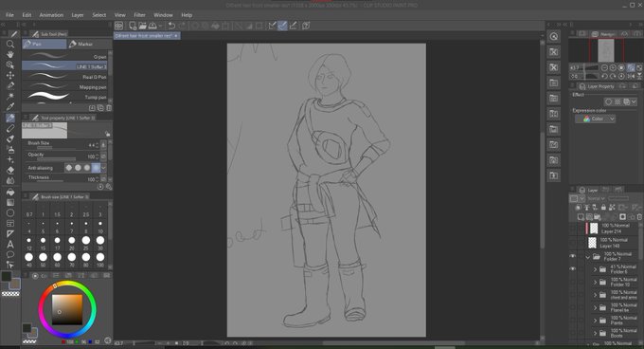The width and height of the screenshot is (644, 349).
Task: Open the Expression color dropdown
Action: pyautogui.click(x=595, y=119)
